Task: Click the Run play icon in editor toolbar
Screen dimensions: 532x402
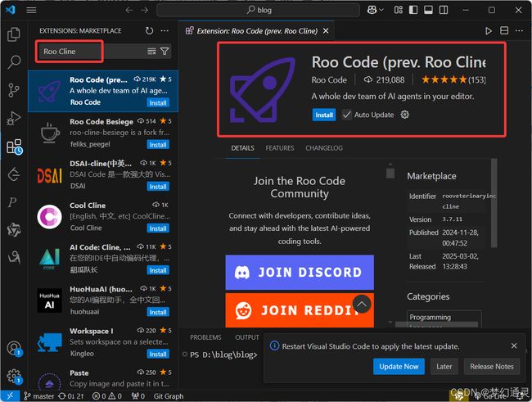Action: pos(489,31)
